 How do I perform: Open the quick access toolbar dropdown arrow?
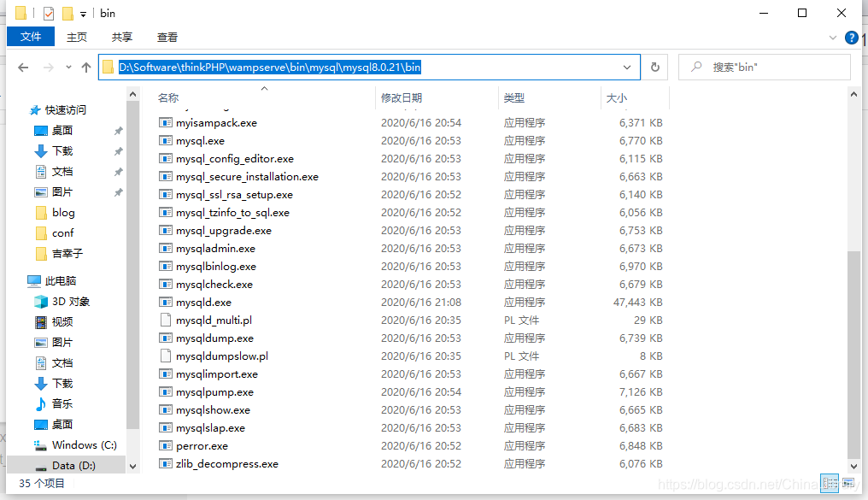coord(83,13)
